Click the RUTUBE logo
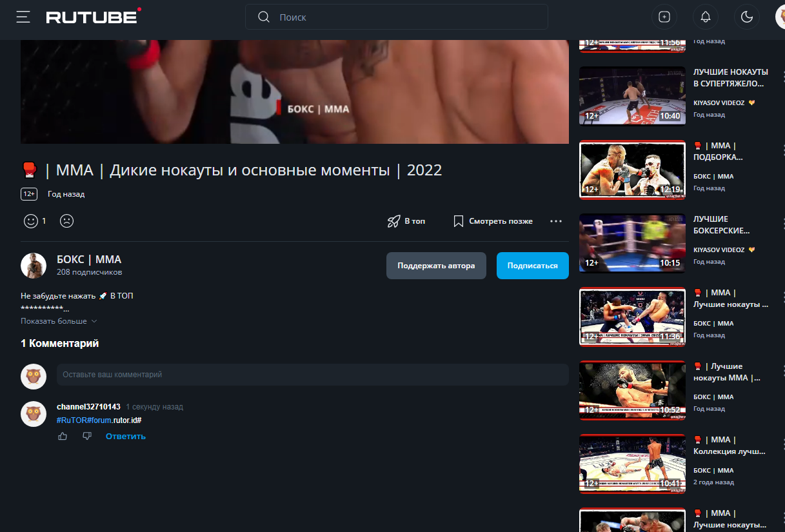The width and height of the screenshot is (785, 532). (x=94, y=16)
